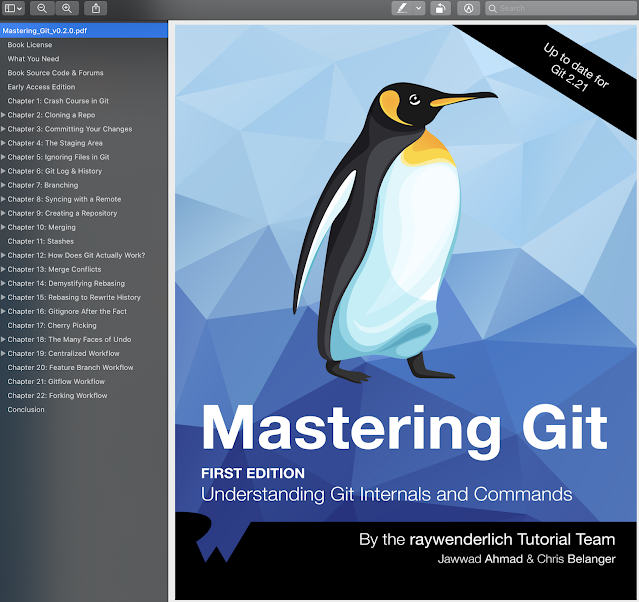Expand Chapter 4: The Staging Area
This screenshot has width=639, height=602.
coord(3,143)
